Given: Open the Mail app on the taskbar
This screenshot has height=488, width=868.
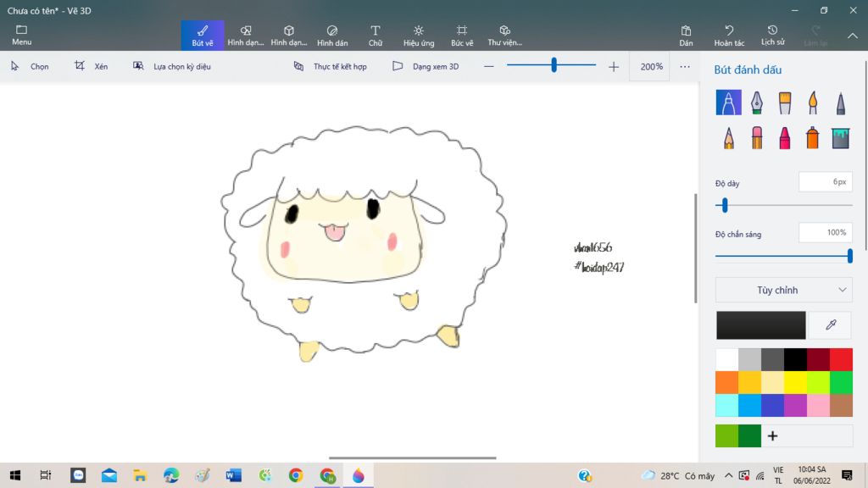Looking at the screenshot, I should pyautogui.click(x=109, y=475).
